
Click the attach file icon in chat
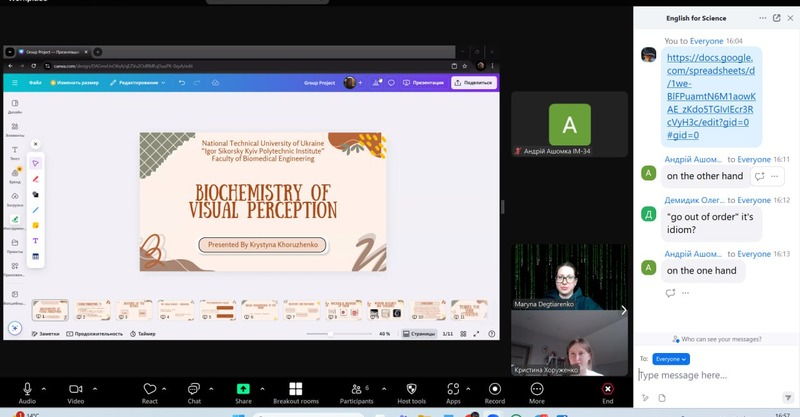[x=662, y=398]
